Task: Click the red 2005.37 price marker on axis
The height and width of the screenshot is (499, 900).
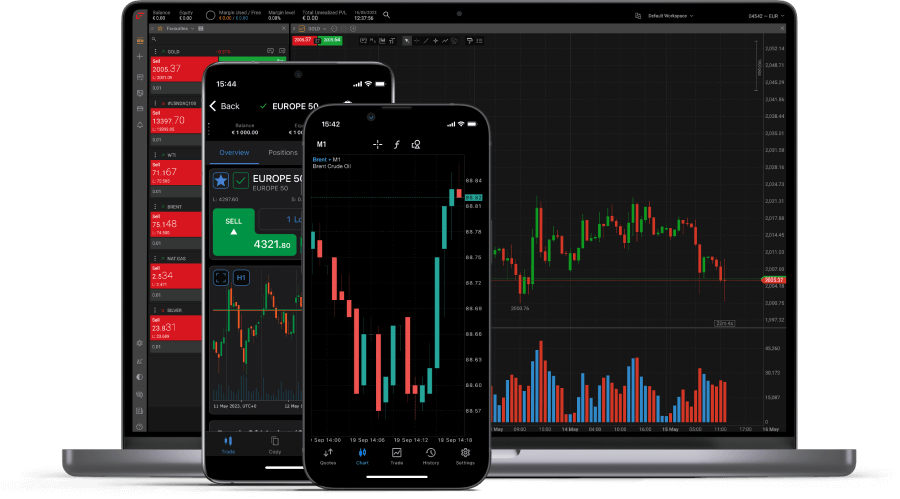Action: (773, 280)
